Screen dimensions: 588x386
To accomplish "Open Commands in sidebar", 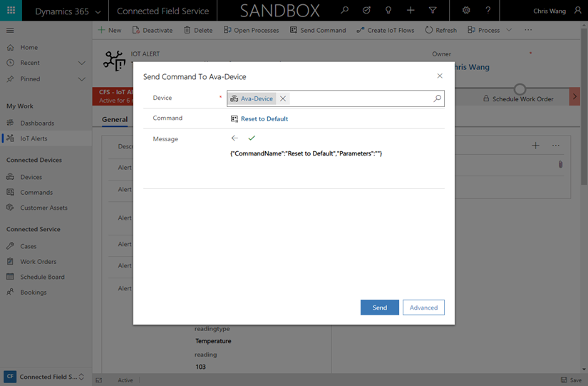I will pyautogui.click(x=36, y=192).
